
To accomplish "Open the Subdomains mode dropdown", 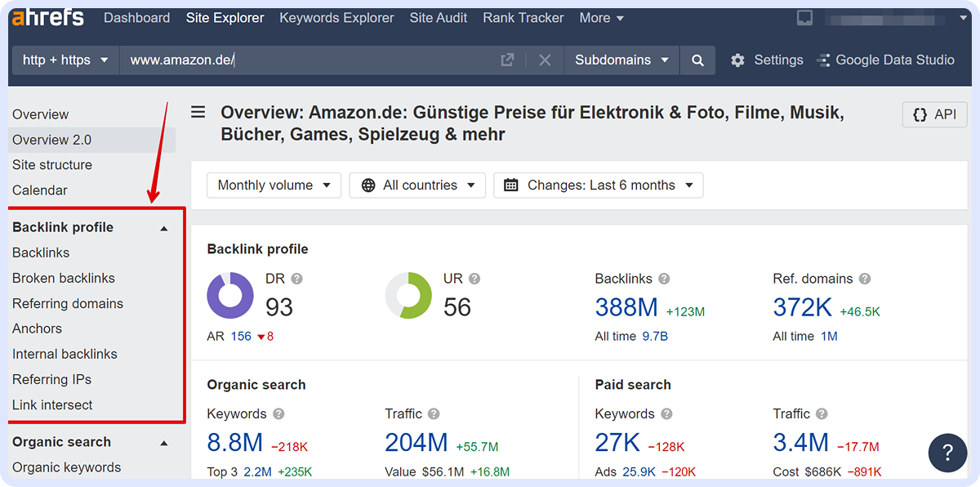I will point(621,60).
